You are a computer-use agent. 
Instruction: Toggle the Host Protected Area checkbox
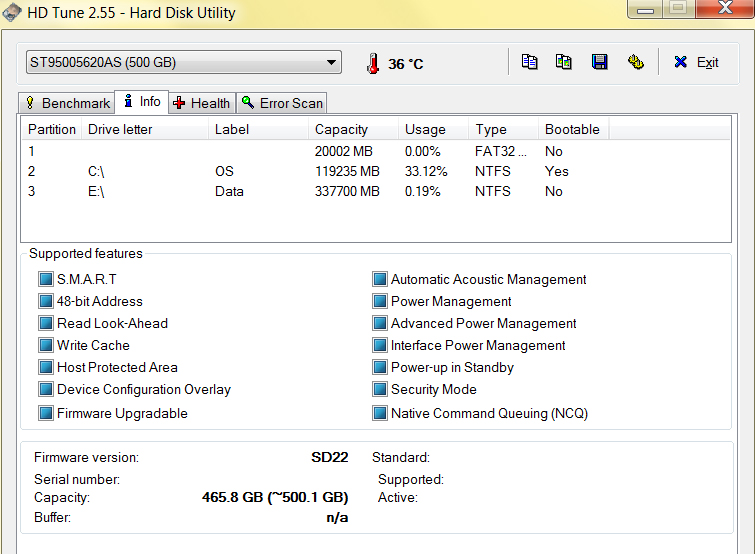(46, 367)
